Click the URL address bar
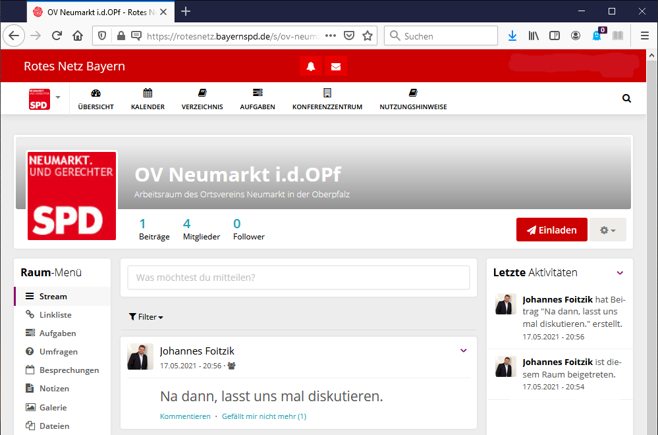The height and width of the screenshot is (435, 658). click(232, 36)
